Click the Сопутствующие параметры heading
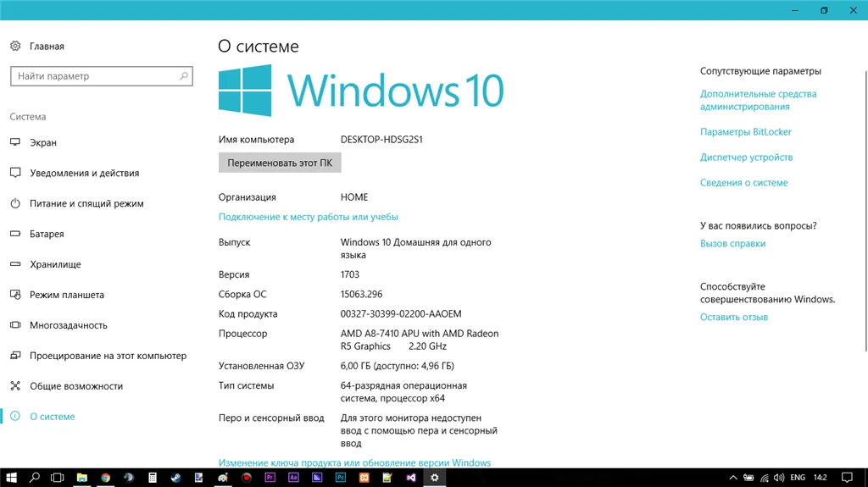 pos(760,71)
